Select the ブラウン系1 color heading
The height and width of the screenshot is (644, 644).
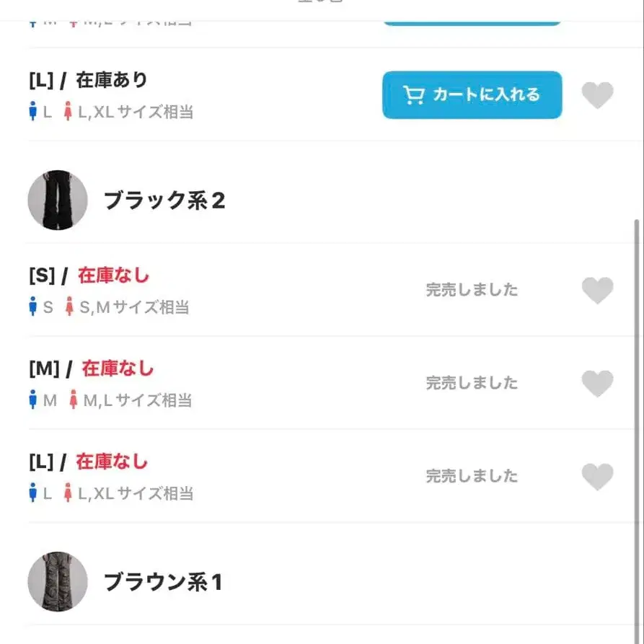163,582
